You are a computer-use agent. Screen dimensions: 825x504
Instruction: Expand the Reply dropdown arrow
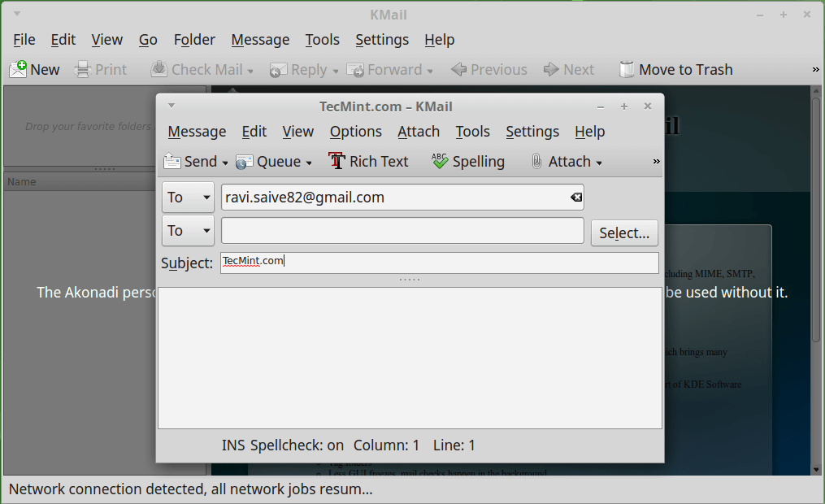point(335,71)
